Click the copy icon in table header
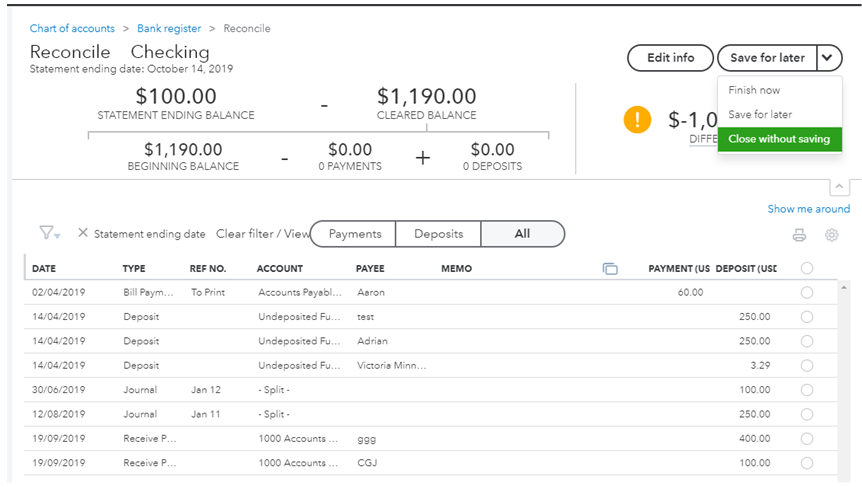 pos(610,269)
